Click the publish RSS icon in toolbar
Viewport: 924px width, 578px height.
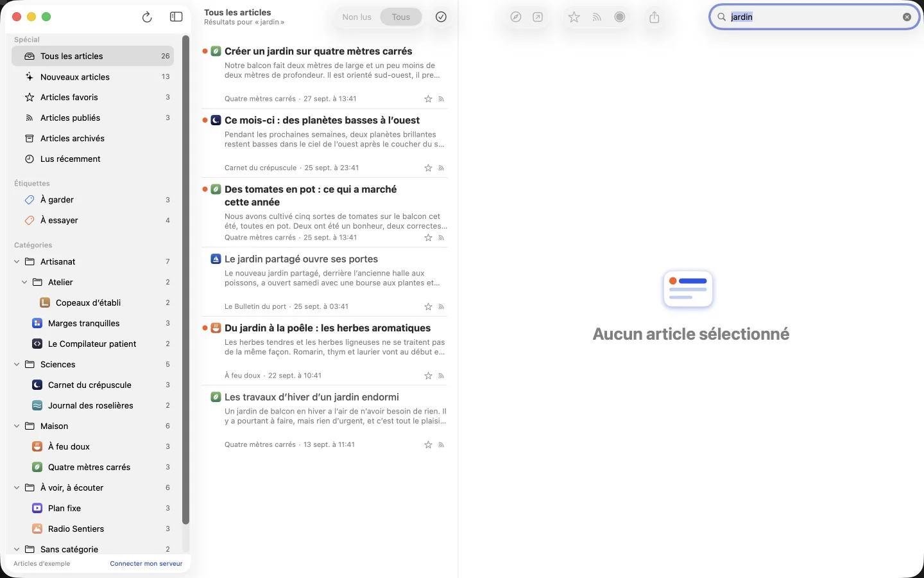pos(597,17)
